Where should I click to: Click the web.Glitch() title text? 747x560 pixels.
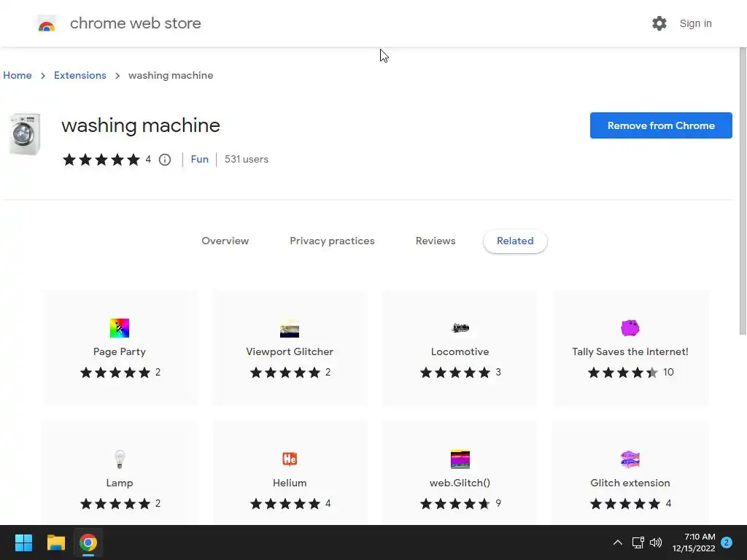click(x=460, y=483)
